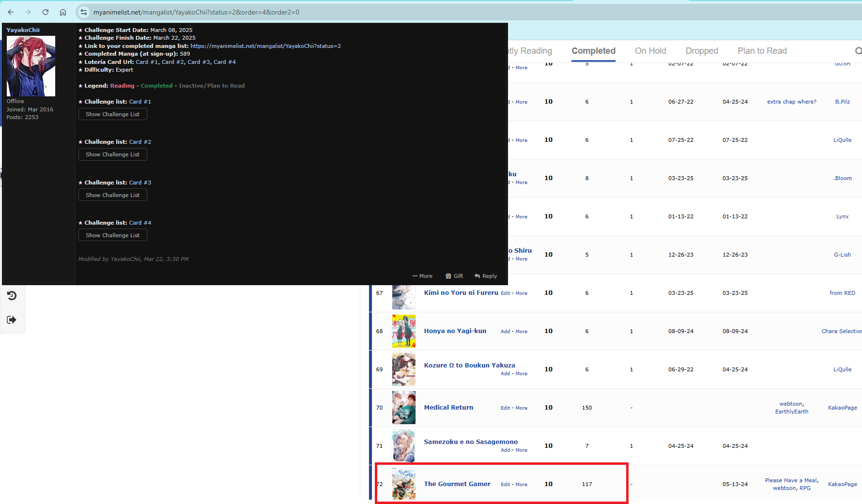Viewport: 862px width, 504px height.
Task: Open the Gift option on the post
Action: click(454, 276)
